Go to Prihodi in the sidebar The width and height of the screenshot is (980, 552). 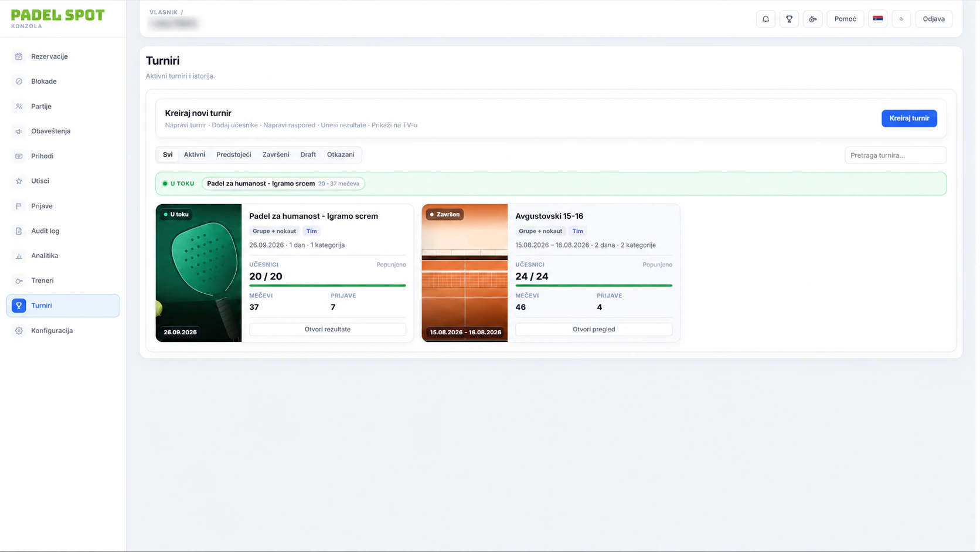click(x=63, y=156)
